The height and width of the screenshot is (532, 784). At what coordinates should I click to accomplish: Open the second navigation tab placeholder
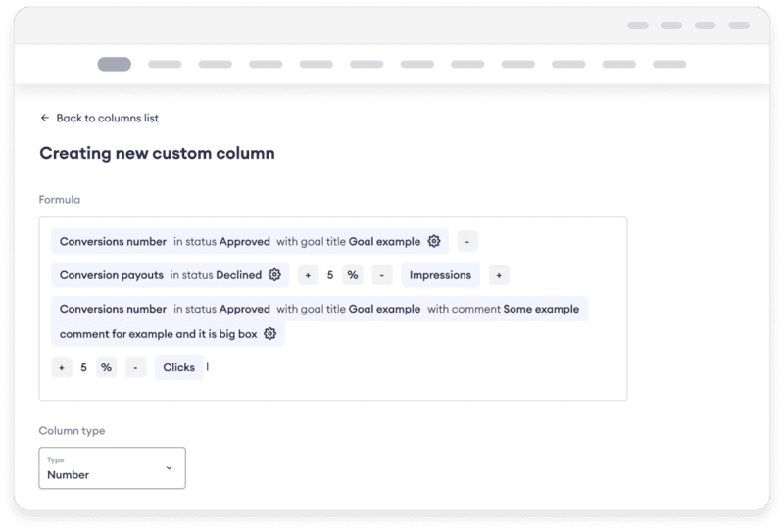click(x=165, y=65)
